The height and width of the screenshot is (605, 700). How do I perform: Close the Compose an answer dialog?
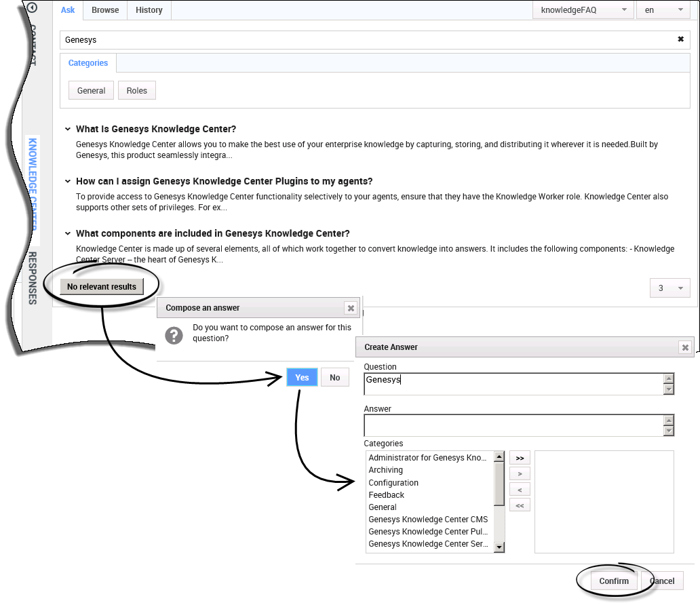[351, 308]
